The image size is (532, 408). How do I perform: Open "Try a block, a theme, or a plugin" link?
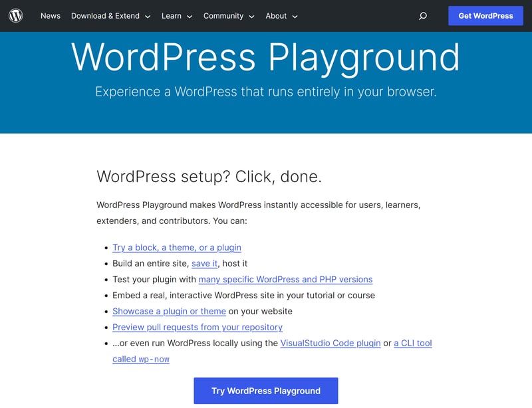177,247
